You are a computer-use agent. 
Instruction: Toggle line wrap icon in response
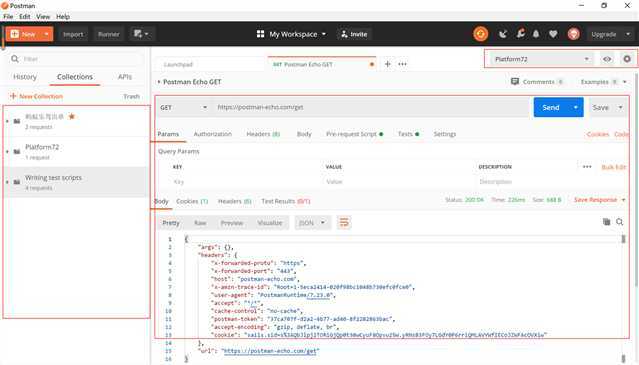344,222
